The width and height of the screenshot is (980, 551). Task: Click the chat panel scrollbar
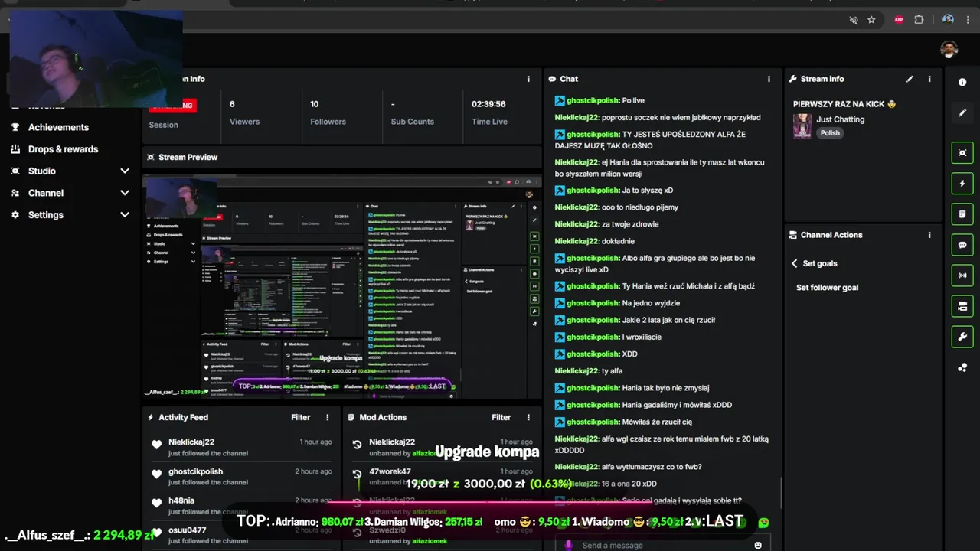(x=780, y=492)
